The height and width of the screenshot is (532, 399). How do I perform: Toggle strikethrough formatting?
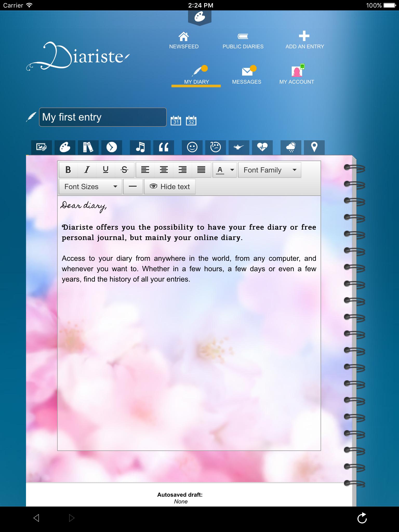(x=124, y=170)
